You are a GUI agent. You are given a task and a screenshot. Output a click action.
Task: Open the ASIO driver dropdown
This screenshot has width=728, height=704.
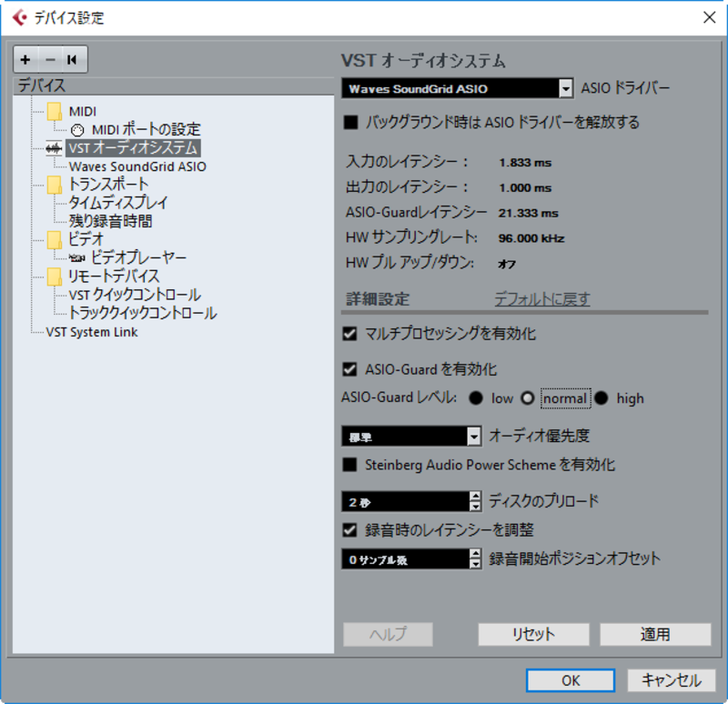(565, 88)
